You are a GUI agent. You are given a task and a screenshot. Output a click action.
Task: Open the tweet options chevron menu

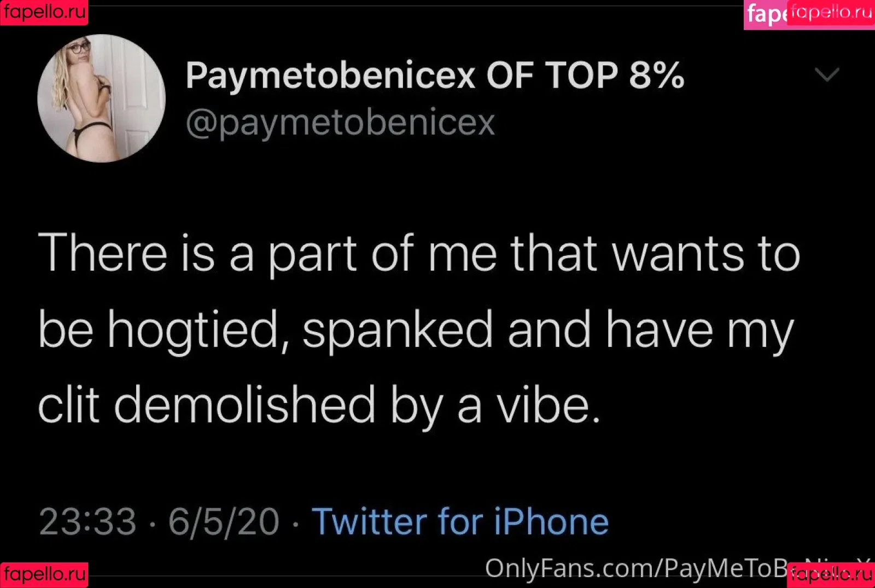(826, 74)
